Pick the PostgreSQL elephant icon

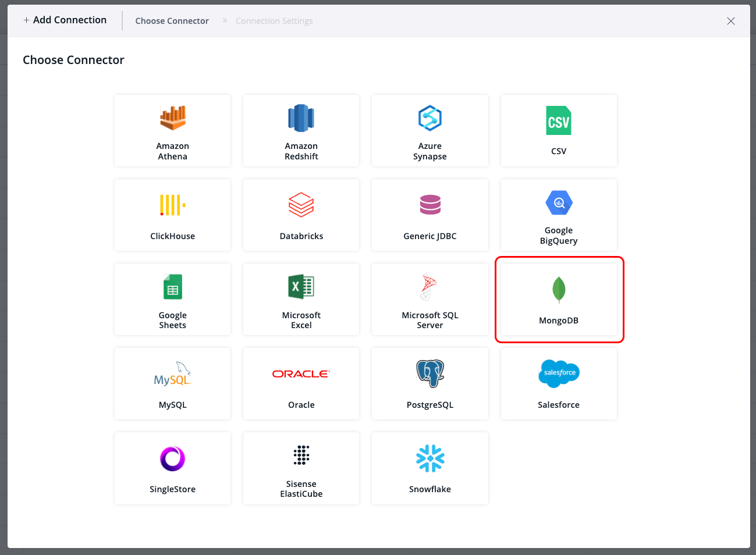tap(430, 373)
